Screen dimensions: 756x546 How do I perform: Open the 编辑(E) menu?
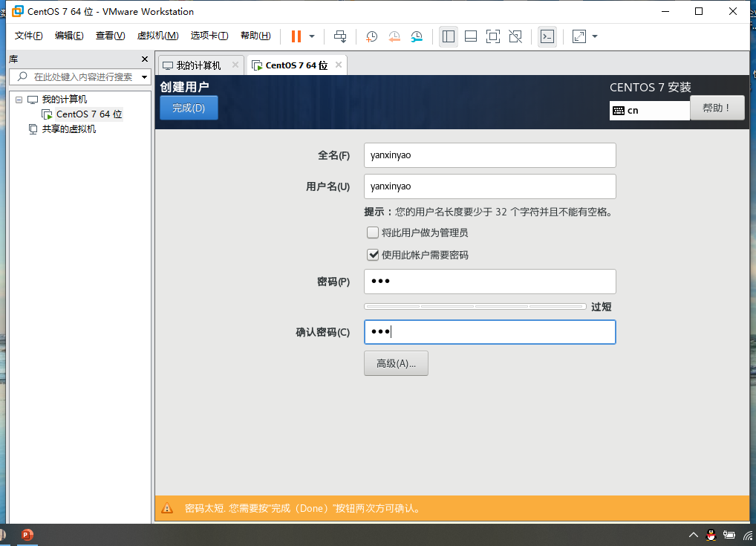(x=69, y=36)
